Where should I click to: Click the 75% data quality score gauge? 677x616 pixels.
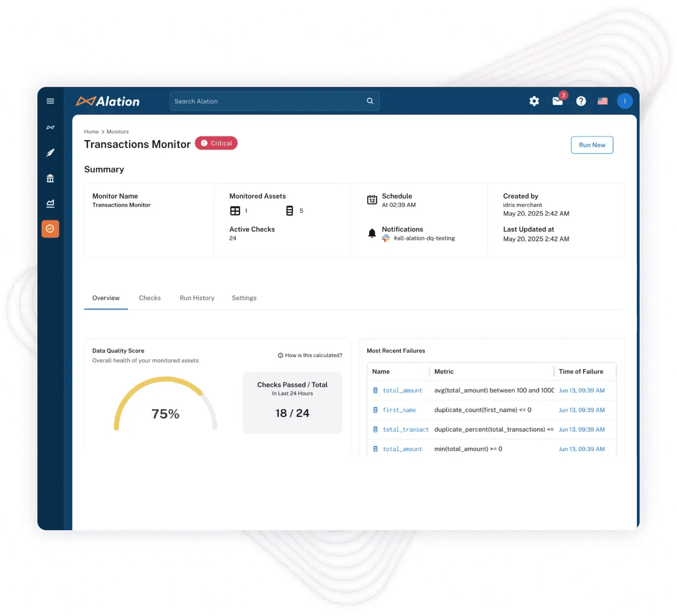pos(165,407)
